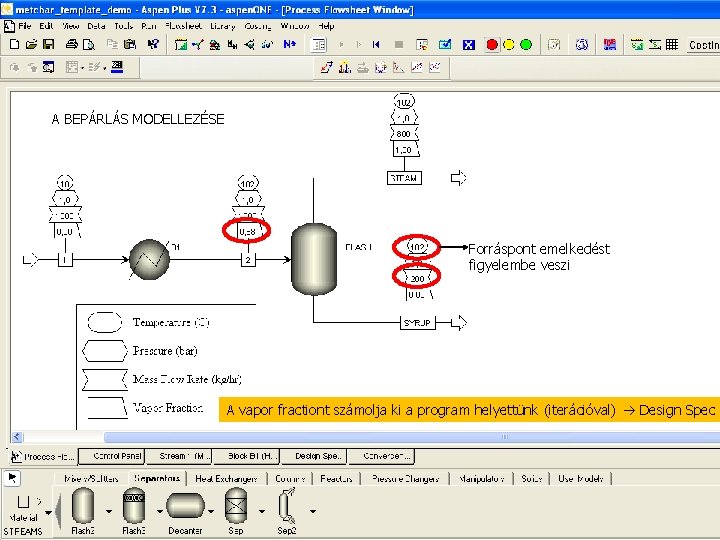Image resolution: width=720 pixels, height=540 pixels.
Task: Click the red circle status icon
Action: coord(492,45)
